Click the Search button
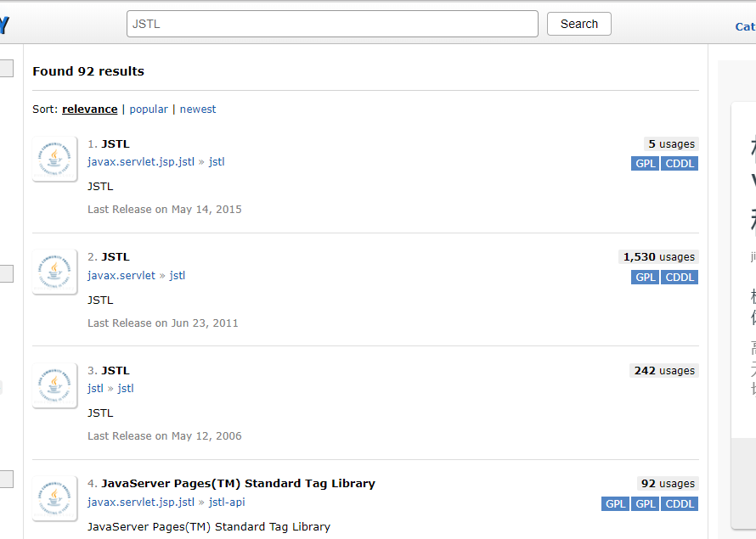 (x=578, y=24)
